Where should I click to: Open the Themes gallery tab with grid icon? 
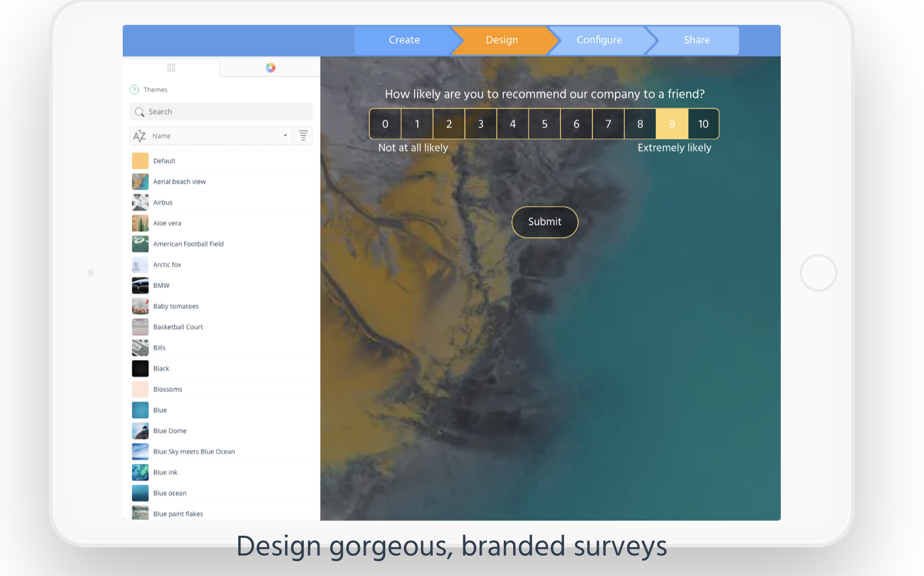(171, 67)
